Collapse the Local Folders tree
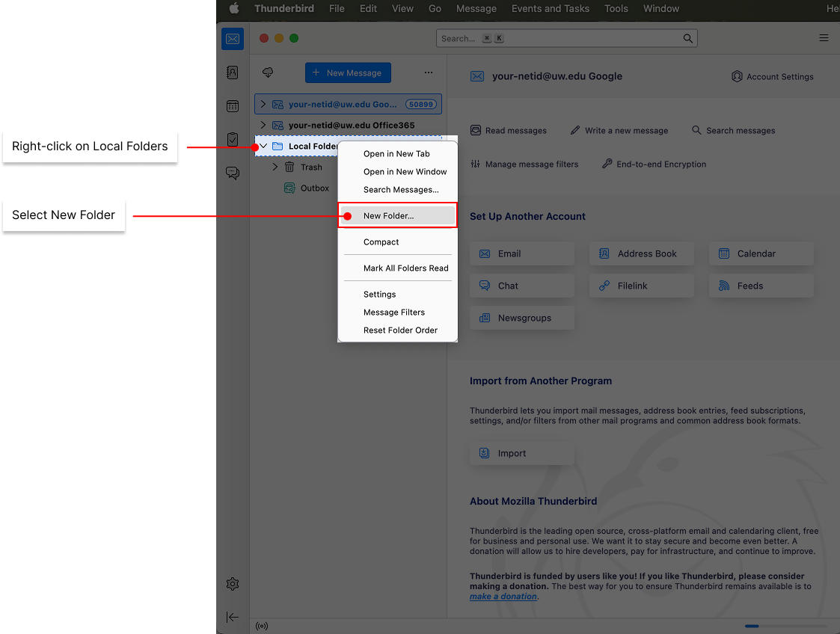 coord(263,146)
